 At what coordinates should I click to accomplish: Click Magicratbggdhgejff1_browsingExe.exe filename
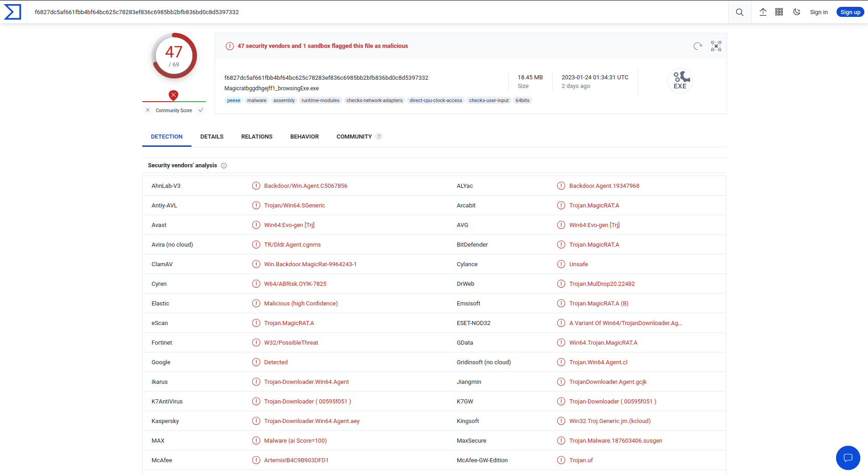click(272, 88)
